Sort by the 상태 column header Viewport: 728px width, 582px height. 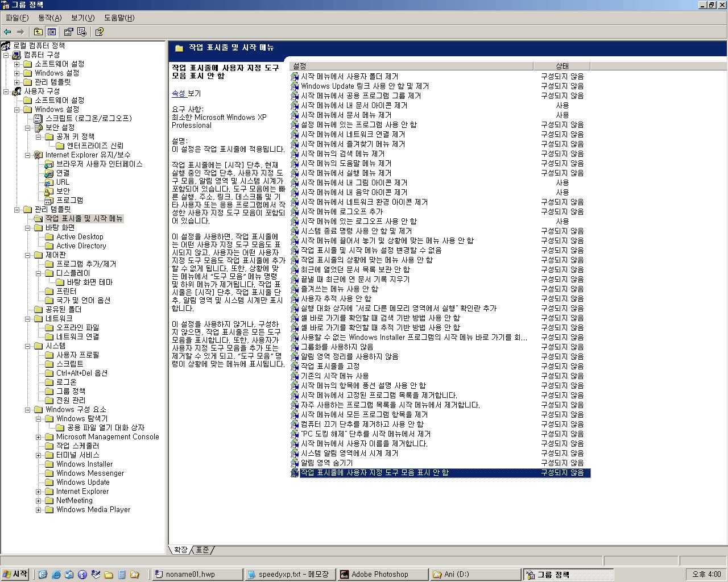[x=562, y=66]
